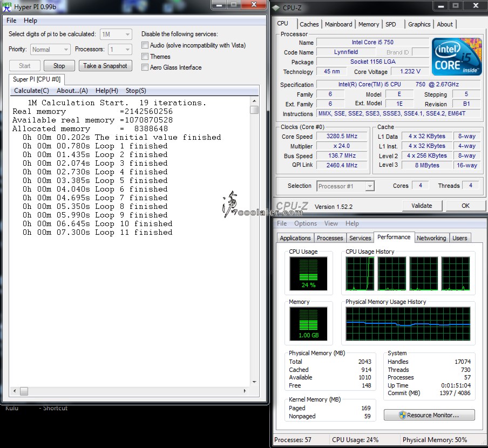Open the CPU-Z Processor #1 selection dropdown
Viewport: 488px width, 448px height.
(345, 186)
